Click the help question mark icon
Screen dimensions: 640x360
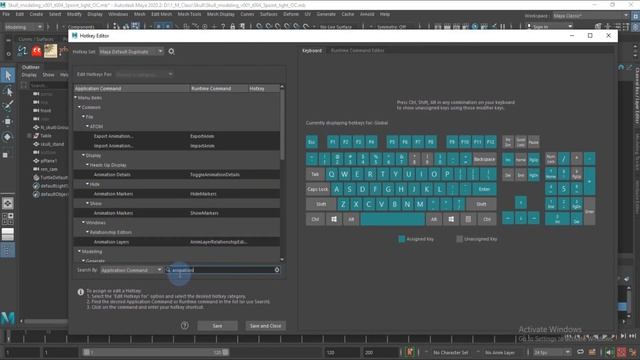[184, 326]
